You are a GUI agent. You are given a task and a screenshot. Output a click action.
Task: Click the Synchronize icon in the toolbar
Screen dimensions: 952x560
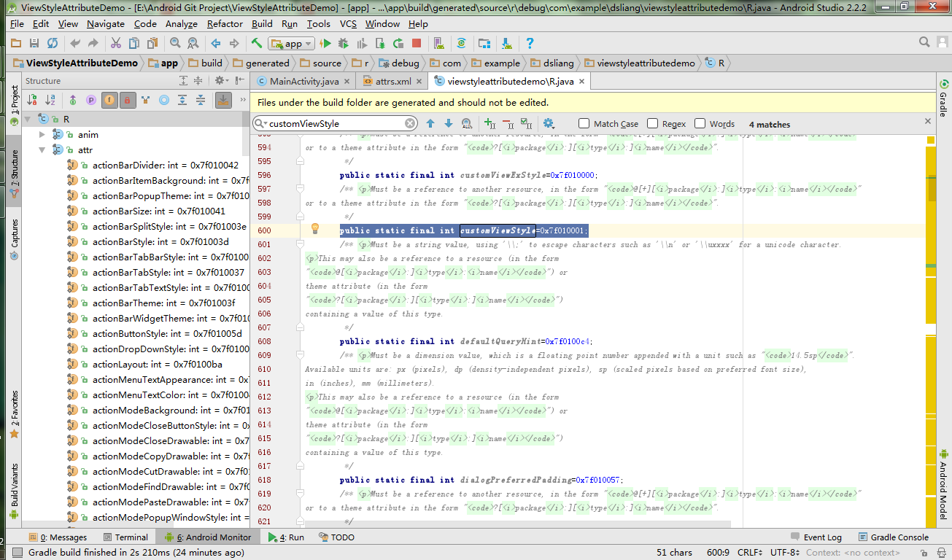point(53,44)
